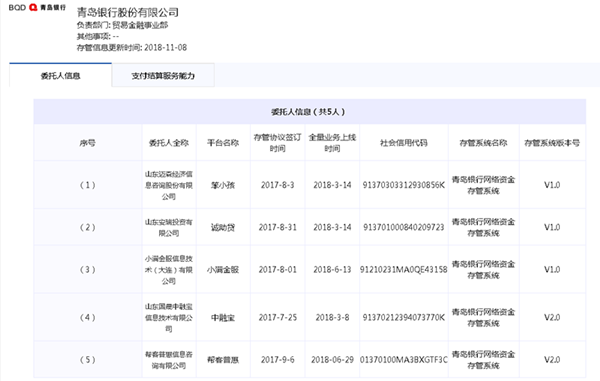Click the 委托人信息（共5人）table heading
Screen dimensions: 600x381
(308, 112)
